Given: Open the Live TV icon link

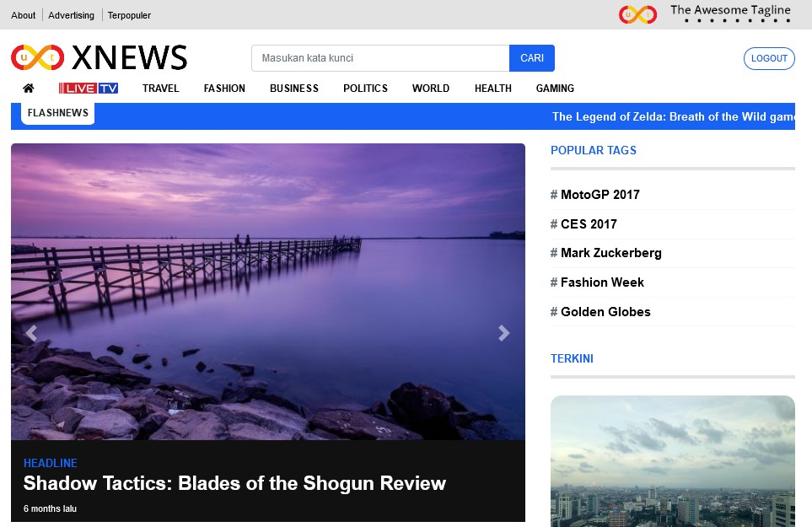Looking at the screenshot, I should (89, 89).
